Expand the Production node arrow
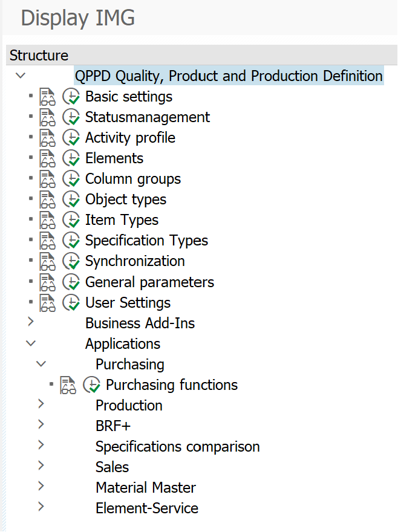 coord(41,404)
